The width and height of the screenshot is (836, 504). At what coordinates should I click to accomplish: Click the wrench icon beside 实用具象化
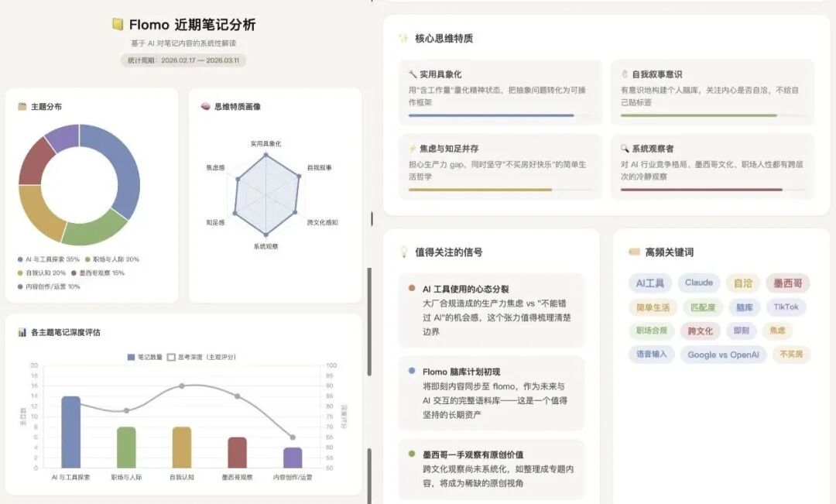click(x=412, y=74)
